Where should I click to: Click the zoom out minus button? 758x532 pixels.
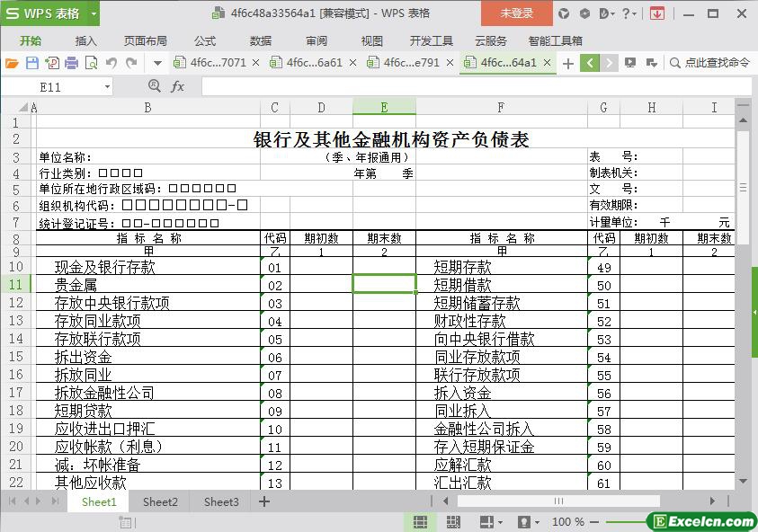pos(594,522)
